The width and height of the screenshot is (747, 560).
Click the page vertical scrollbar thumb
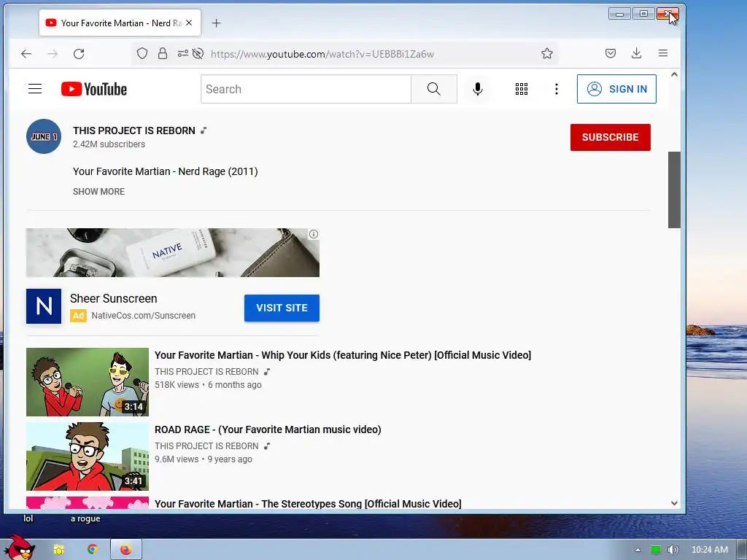click(x=674, y=190)
